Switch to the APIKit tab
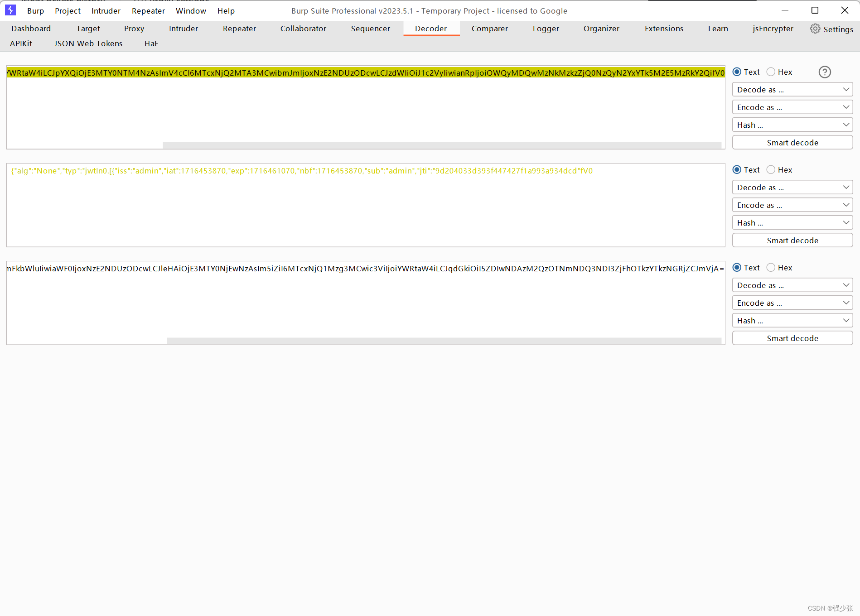Viewport: 860px width, 616px height. tap(21, 43)
